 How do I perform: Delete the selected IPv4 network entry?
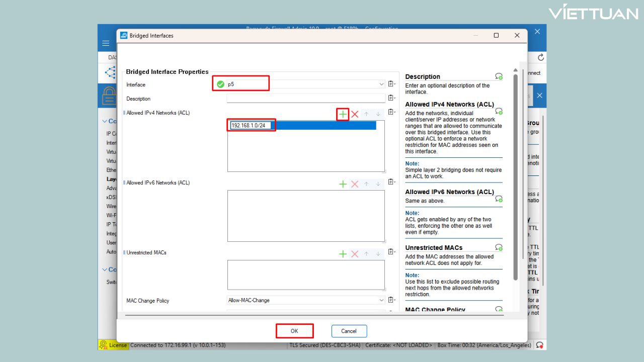tap(355, 115)
